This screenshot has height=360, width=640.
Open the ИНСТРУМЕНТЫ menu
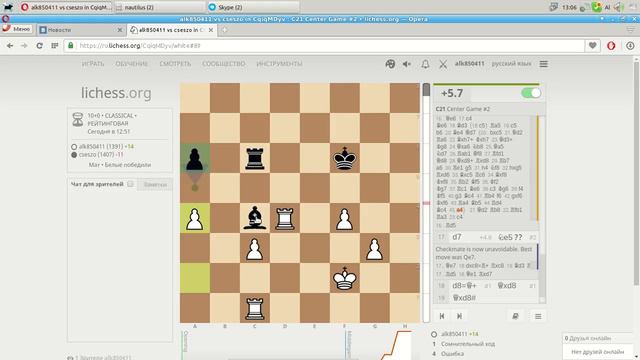coord(280,64)
